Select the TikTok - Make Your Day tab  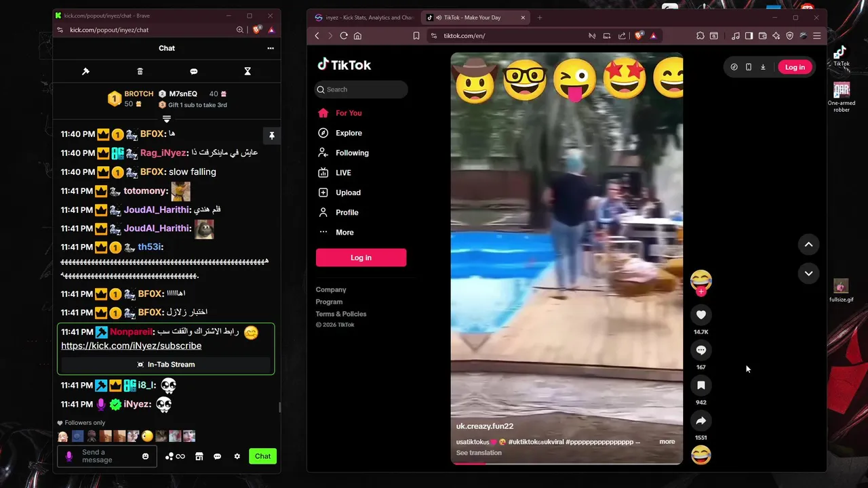pyautogui.click(x=476, y=18)
